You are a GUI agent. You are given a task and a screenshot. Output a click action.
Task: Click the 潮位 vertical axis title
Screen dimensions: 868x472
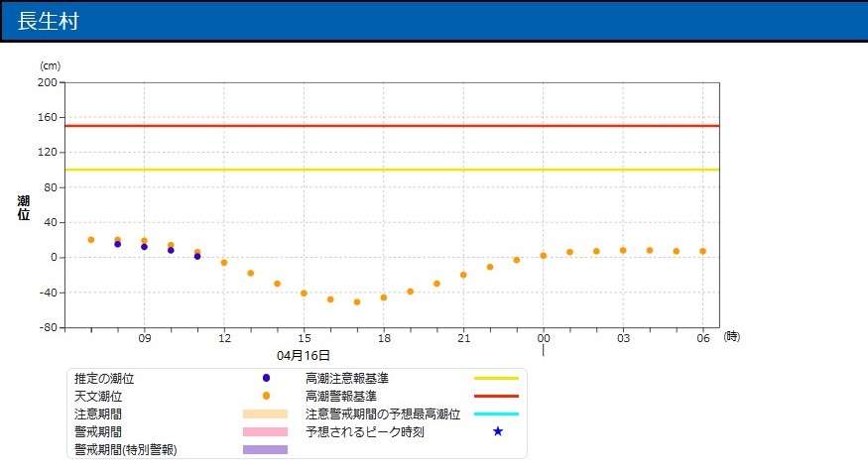tap(23, 207)
